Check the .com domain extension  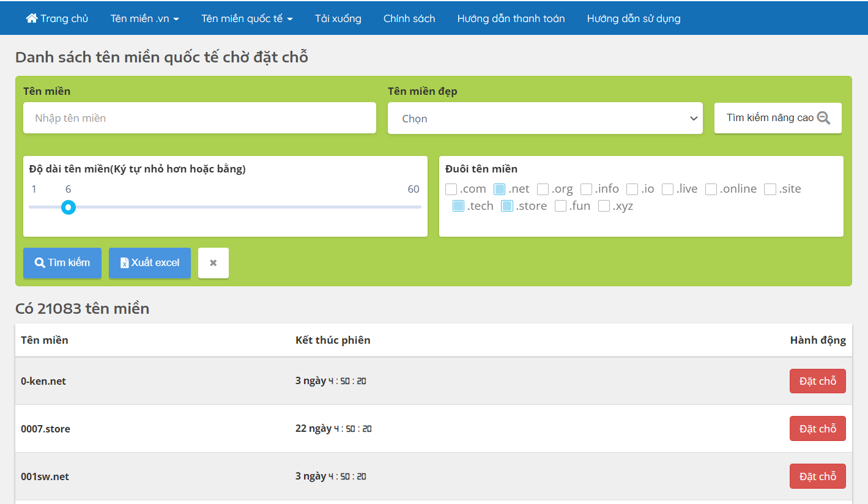tap(451, 189)
